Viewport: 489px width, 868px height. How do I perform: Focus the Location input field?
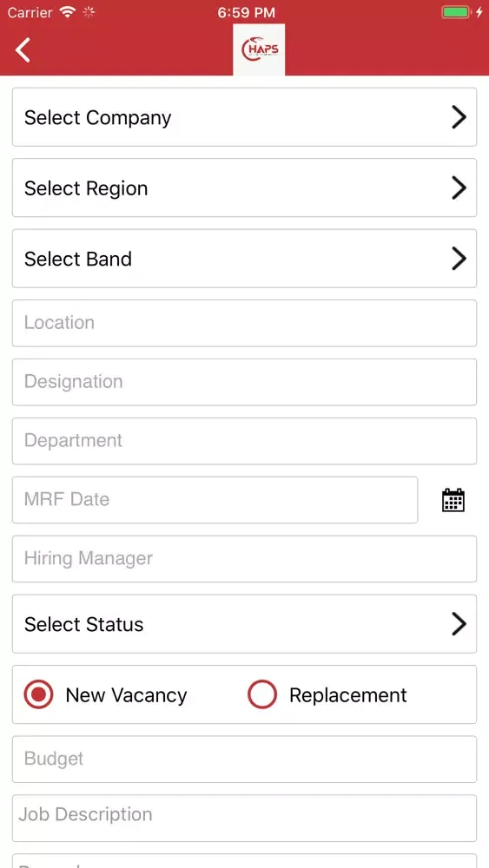(x=244, y=323)
